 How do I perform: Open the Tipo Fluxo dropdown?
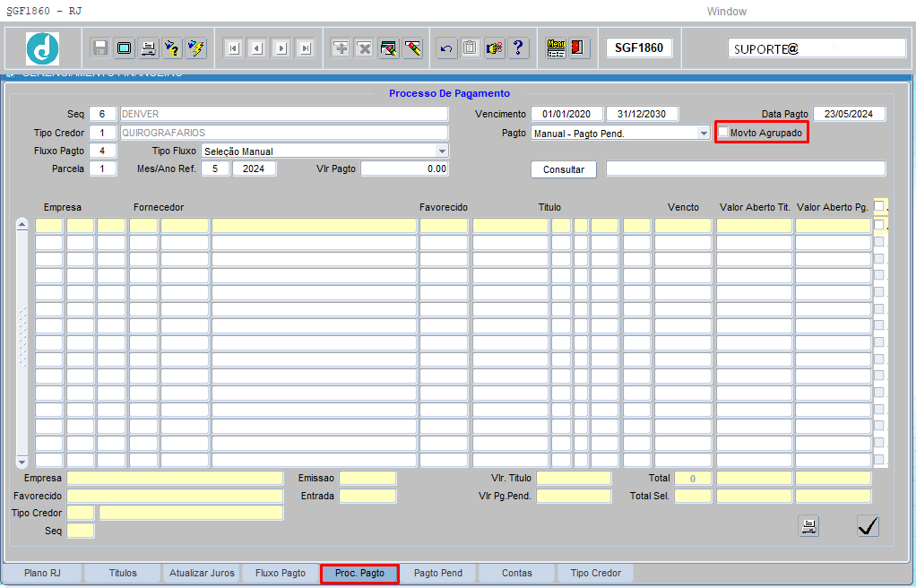click(x=442, y=151)
